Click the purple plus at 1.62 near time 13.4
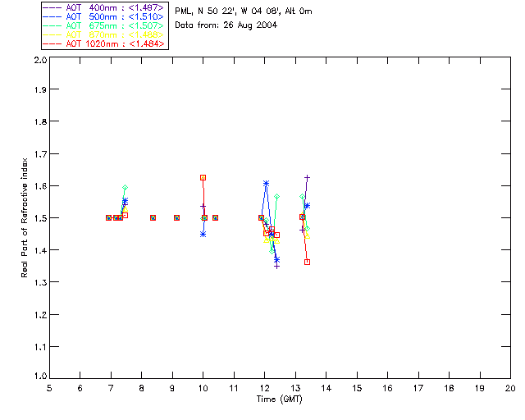The height and width of the screenshot is (420, 525). (x=307, y=177)
